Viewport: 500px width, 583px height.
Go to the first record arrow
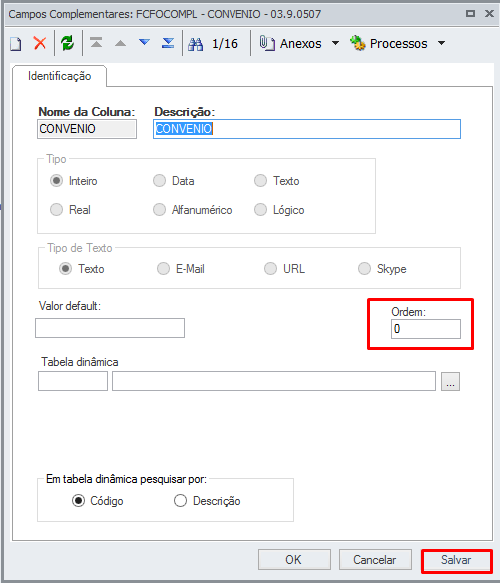click(x=96, y=43)
